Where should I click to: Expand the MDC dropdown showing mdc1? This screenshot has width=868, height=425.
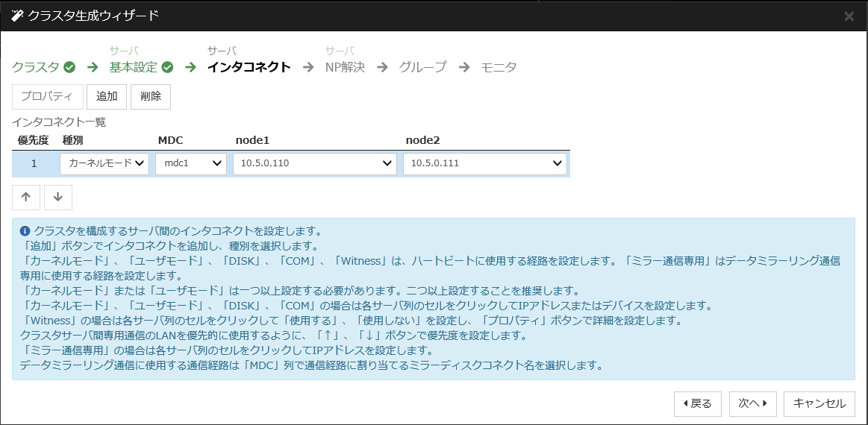[x=190, y=163]
